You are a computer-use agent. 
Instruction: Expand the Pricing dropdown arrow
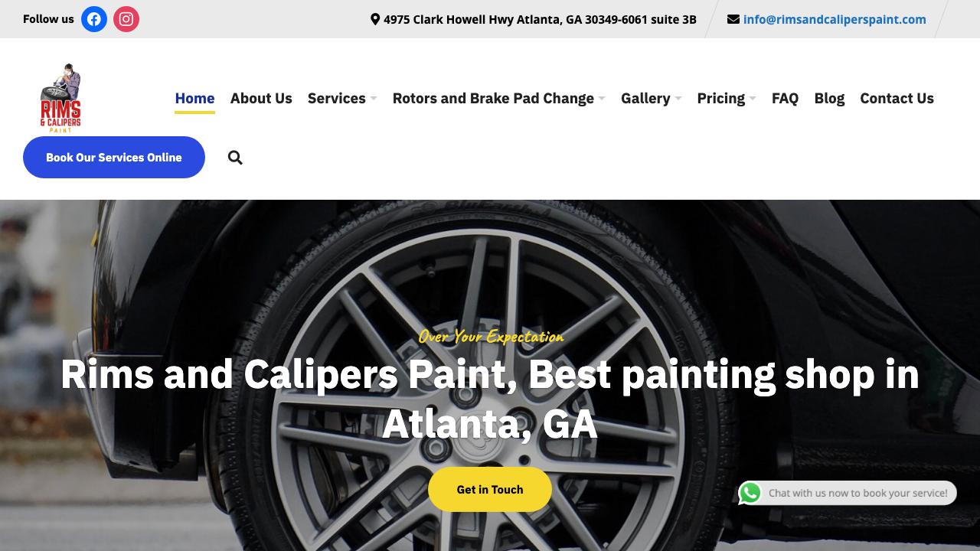coord(753,99)
